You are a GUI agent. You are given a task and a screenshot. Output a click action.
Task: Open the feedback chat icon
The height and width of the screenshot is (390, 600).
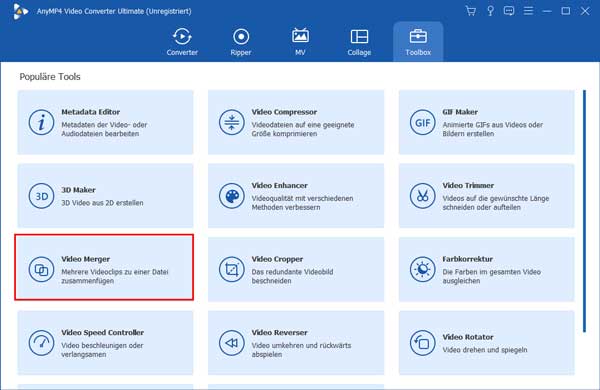(509, 11)
